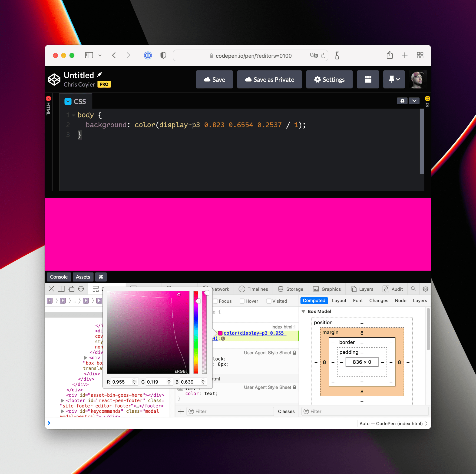The height and width of the screenshot is (474, 476).
Task: Run an Audit in the Web Inspector
Action: [x=393, y=289]
